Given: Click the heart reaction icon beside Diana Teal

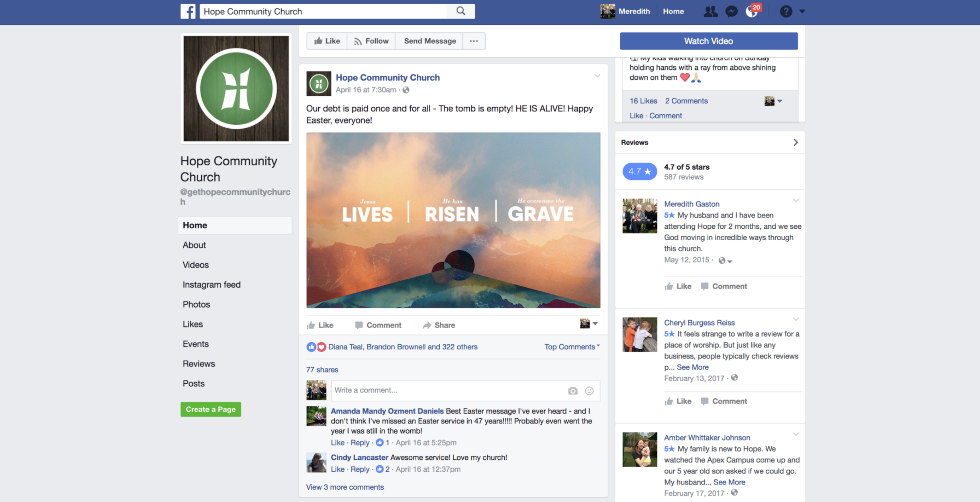Looking at the screenshot, I should 321,347.
